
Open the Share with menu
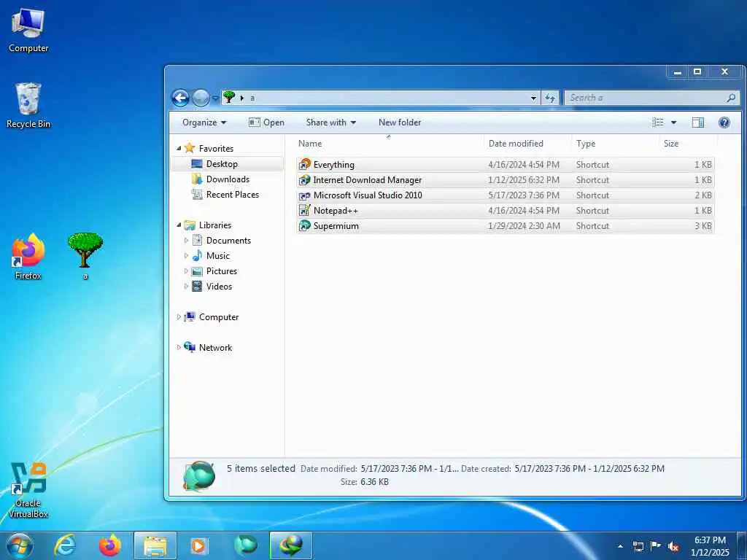[331, 122]
